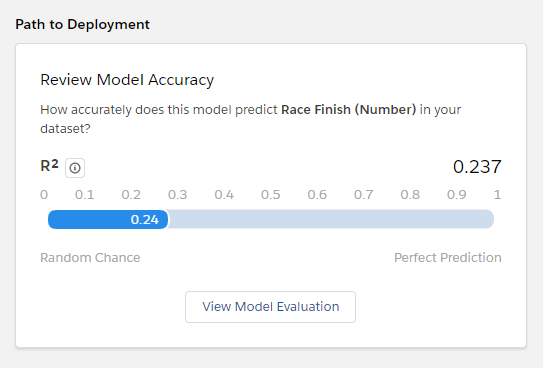Click the 0.237 R² score value
This screenshot has width=543, height=368.
click(x=477, y=167)
